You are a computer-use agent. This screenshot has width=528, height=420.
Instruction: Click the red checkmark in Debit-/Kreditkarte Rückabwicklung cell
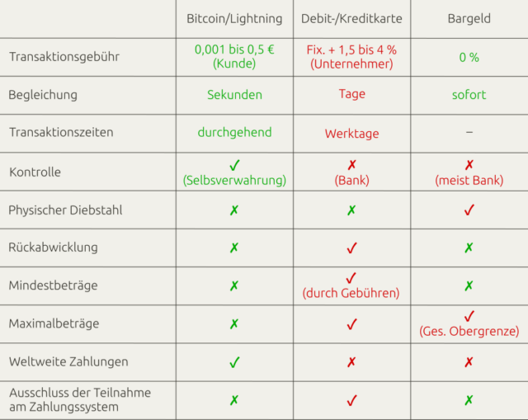coord(352,248)
